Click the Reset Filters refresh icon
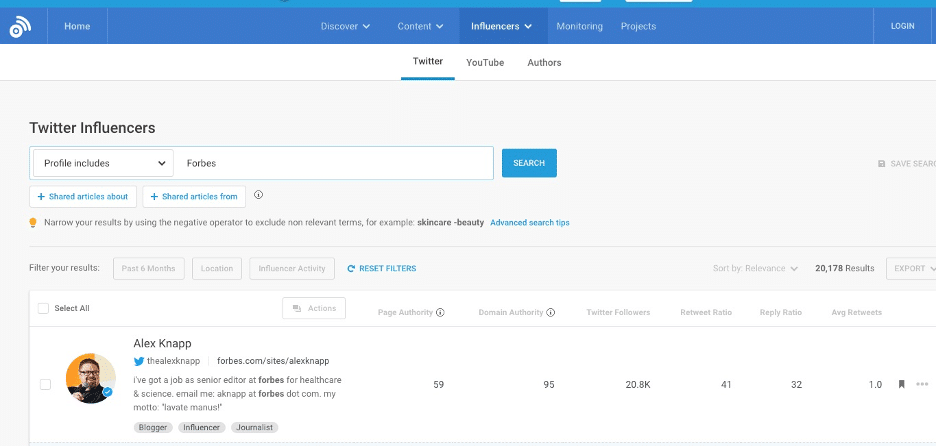The image size is (936, 446). coord(351,268)
